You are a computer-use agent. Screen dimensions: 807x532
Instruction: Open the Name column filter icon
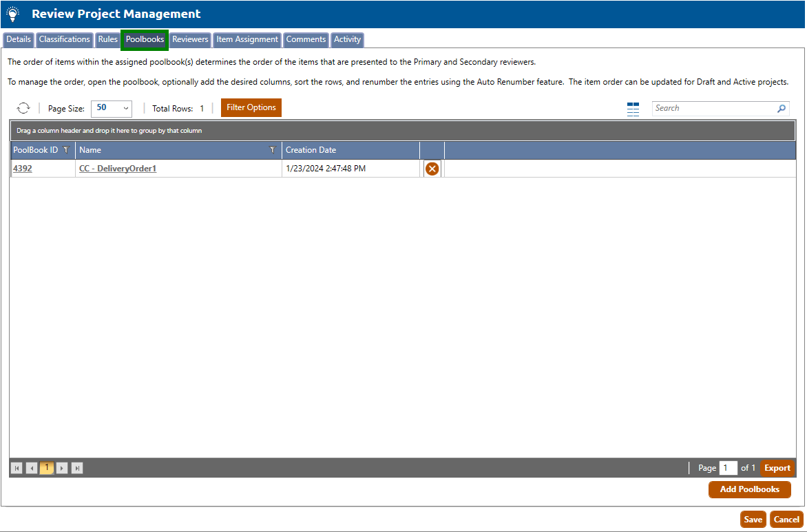pyautogui.click(x=272, y=150)
